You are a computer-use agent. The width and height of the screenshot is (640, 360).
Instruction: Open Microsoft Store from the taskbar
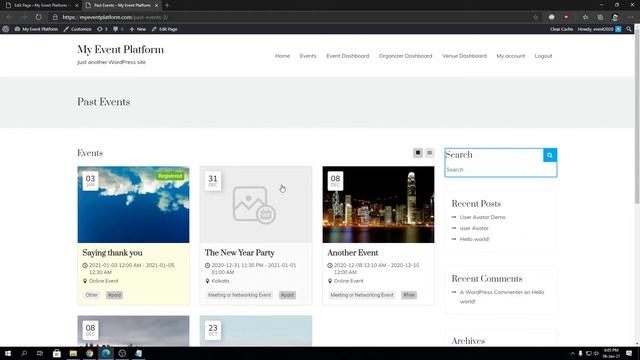click(57, 353)
